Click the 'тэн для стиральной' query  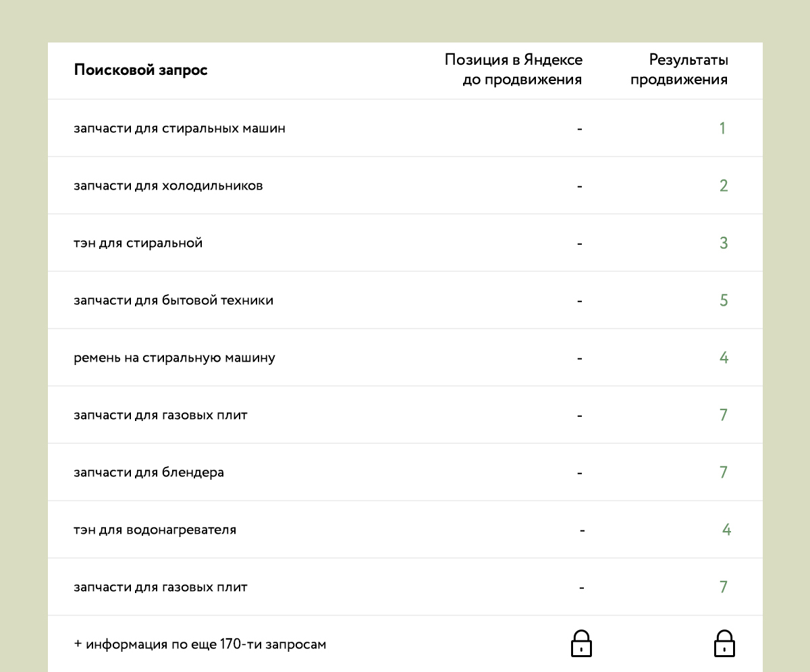pyautogui.click(x=138, y=243)
